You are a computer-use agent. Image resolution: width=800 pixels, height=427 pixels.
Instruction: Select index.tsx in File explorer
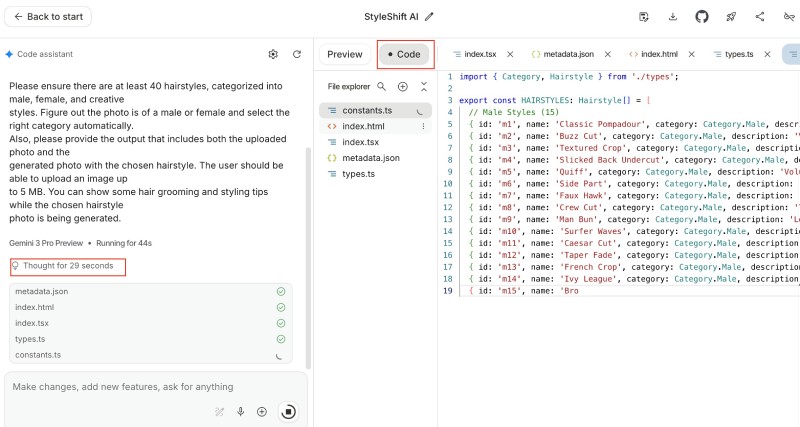pyautogui.click(x=376, y=142)
